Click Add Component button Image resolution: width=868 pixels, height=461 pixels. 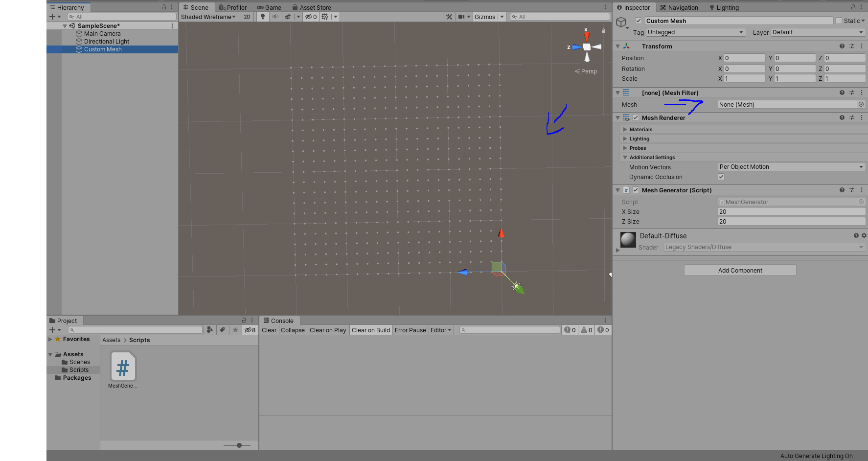[740, 270]
